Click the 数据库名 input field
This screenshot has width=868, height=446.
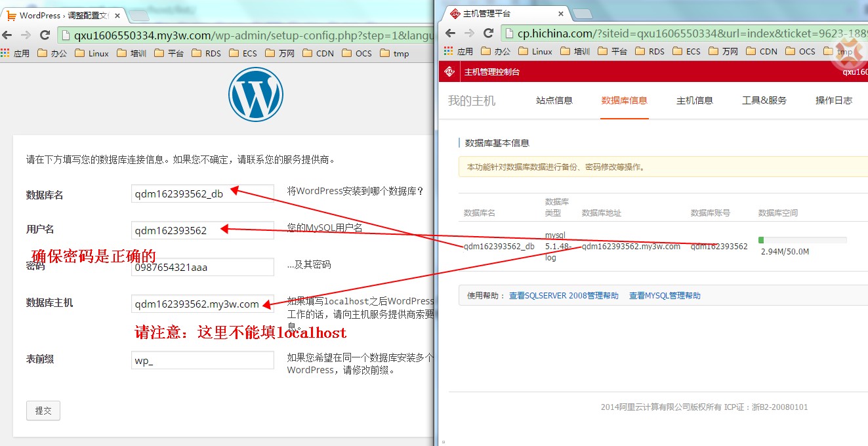click(202, 193)
